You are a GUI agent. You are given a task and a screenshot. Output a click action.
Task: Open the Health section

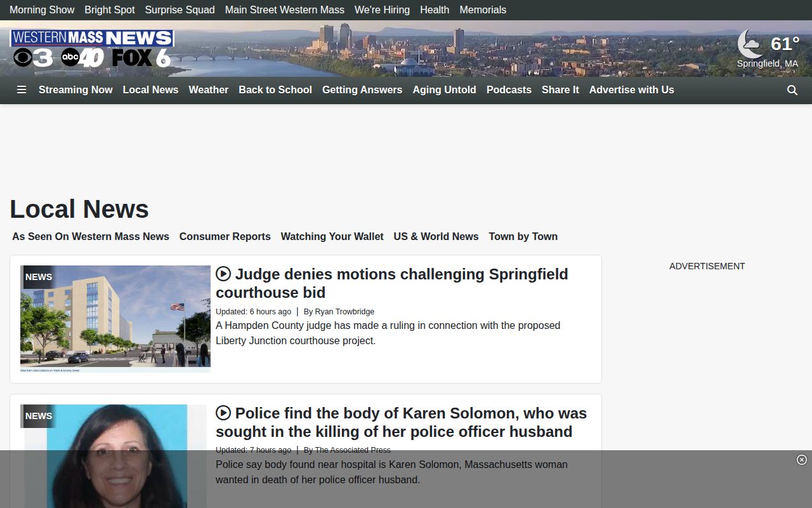(435, 10)
